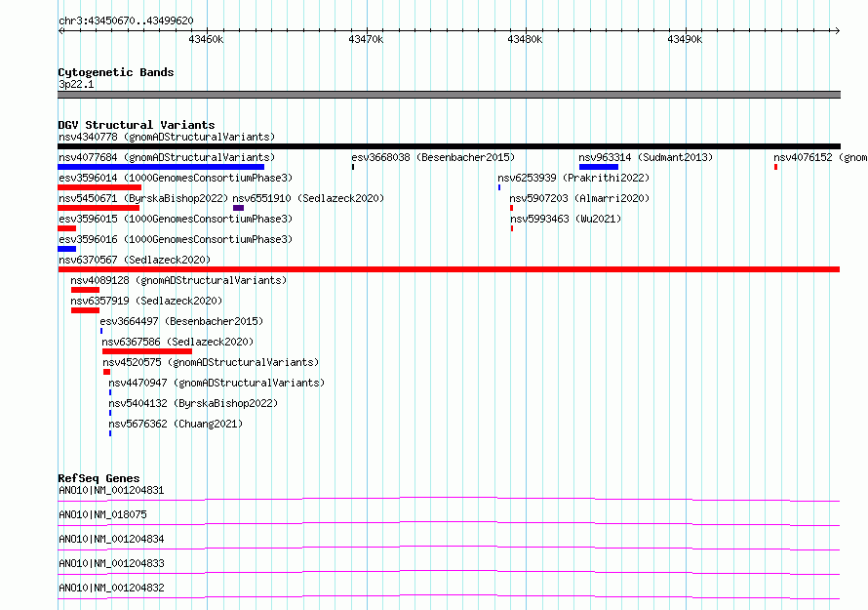Click the 43480k ruler position label
Image resolution: width=868 pixels, height=610 pixels.
click(525, 39)
